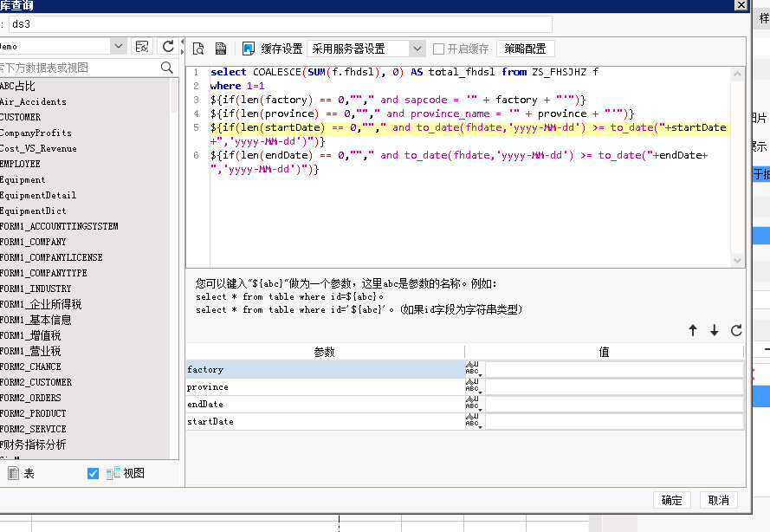Refresh the parameter list
Image resolution: width=770 pixels, height=532 pixels.
736,330
